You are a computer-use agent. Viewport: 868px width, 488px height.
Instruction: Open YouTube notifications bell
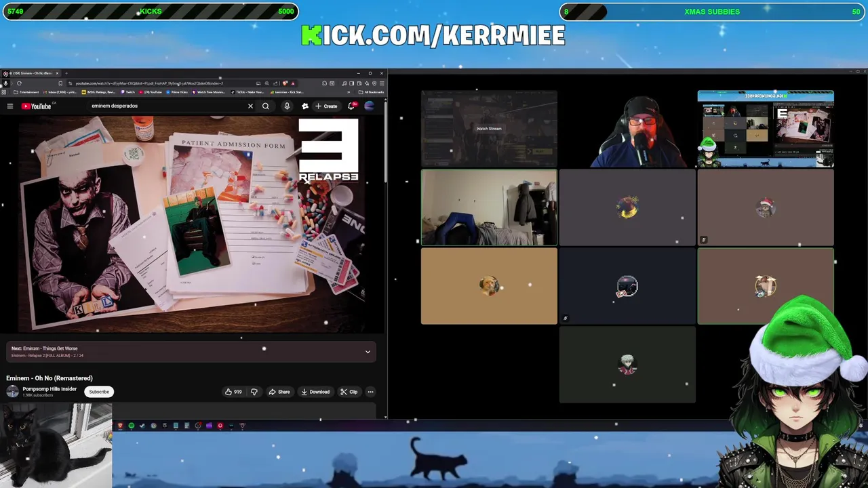[x=351, y=106]
